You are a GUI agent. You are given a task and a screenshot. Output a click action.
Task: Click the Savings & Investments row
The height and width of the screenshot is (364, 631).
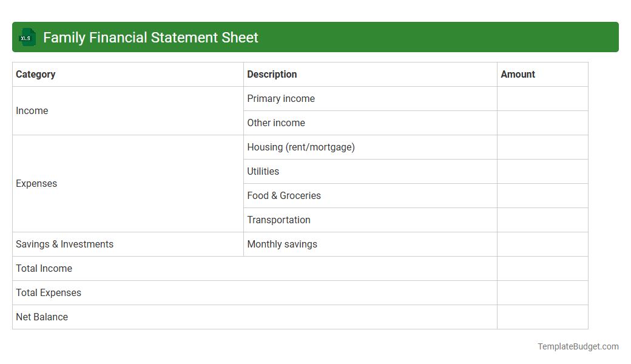64,244
